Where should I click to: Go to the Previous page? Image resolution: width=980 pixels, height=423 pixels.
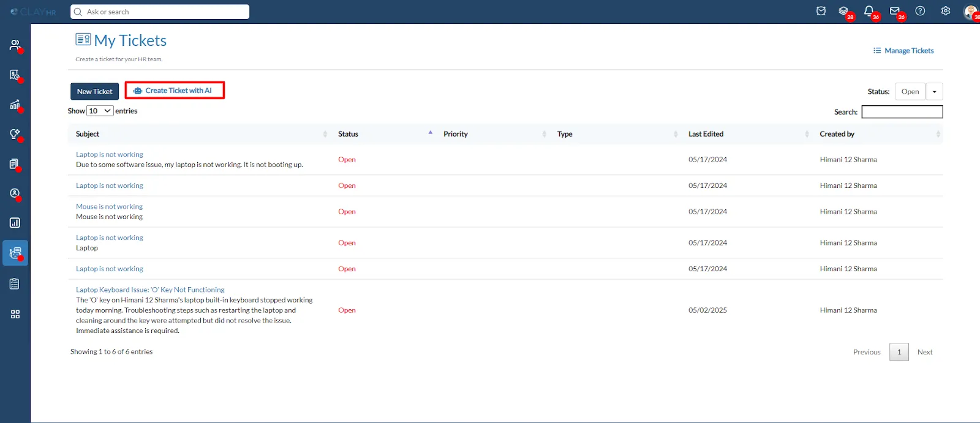pos(867,352)
